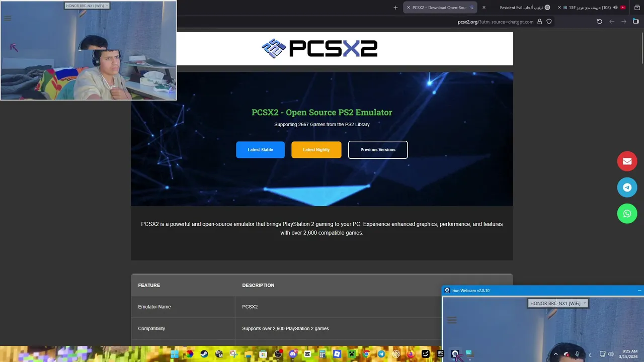Click the DESCRIPTION column header

258,285
